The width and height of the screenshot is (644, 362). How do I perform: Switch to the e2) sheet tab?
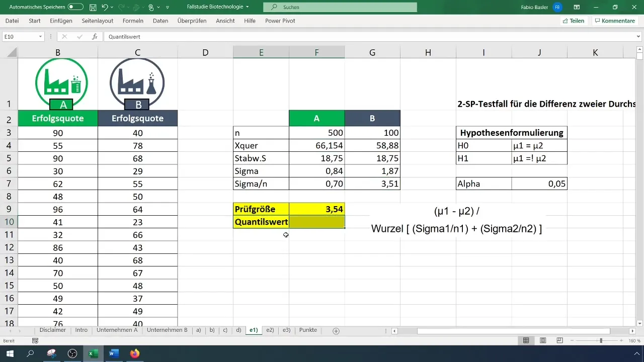point(270,330)
